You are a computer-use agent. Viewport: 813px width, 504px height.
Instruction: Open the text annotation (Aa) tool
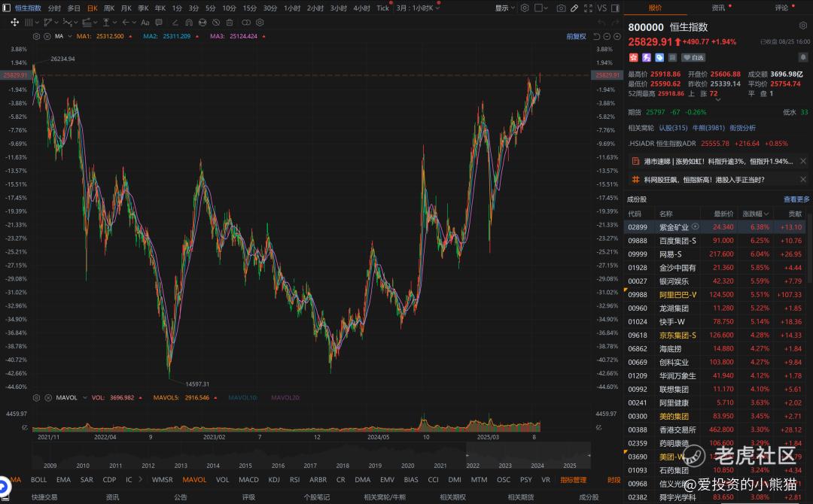[x=145, y=23]
